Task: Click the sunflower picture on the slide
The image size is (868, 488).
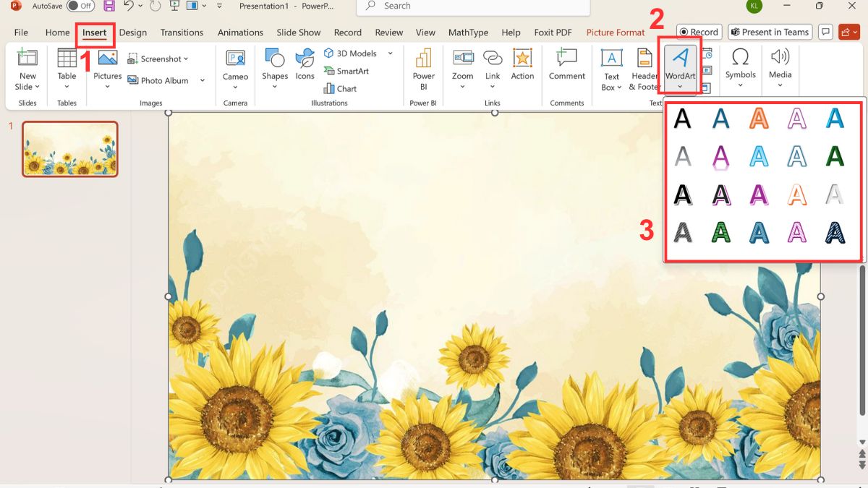Action: pos(495,296)
